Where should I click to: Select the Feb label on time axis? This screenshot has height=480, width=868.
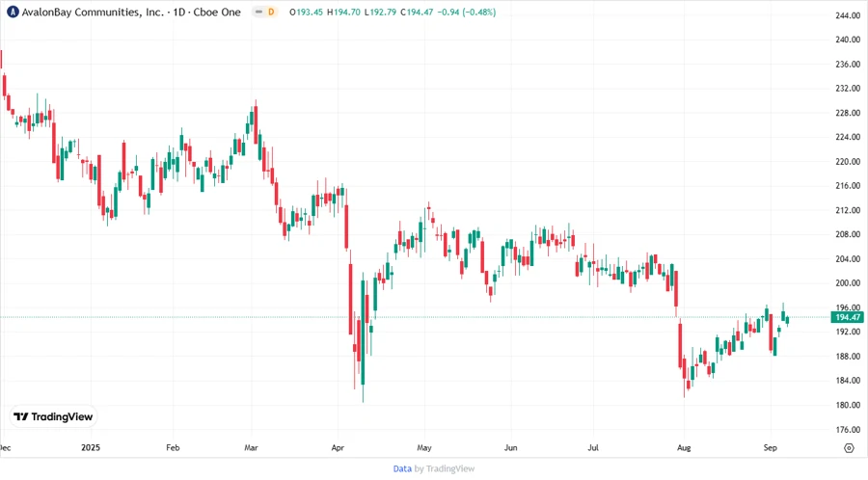click(173, 447)
